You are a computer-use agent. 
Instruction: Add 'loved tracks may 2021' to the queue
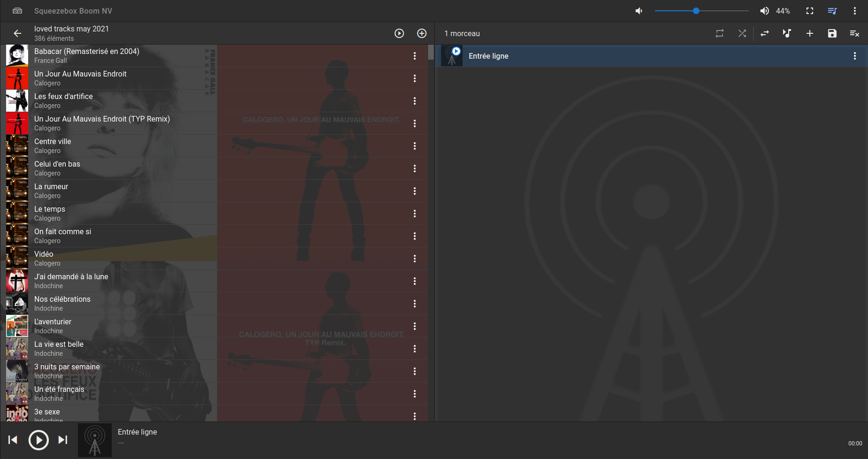422,33
